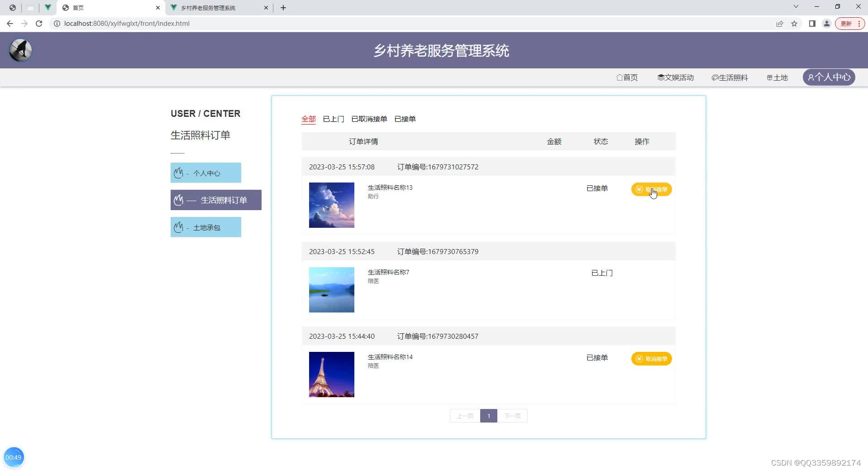Image resolution: width=868 pixels, height=471 pixels.
Task: Open 生活照料 in the nav bar
Action: [730, 77]
